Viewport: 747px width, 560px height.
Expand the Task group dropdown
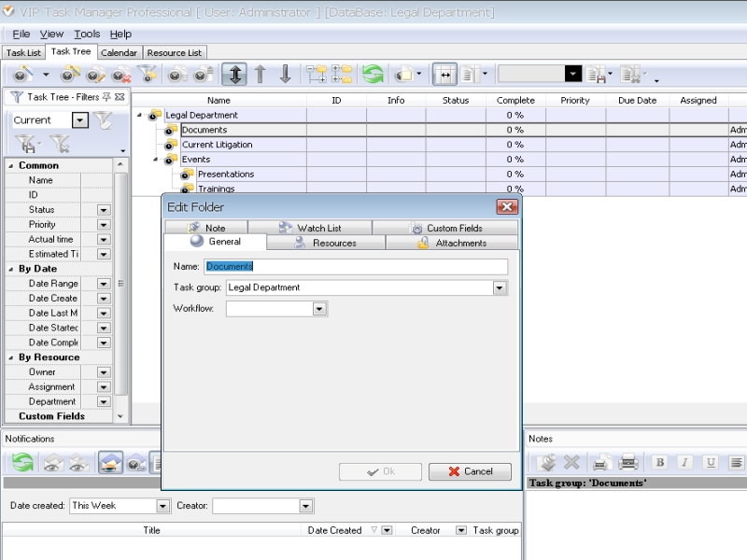click(x=500, y=288)
